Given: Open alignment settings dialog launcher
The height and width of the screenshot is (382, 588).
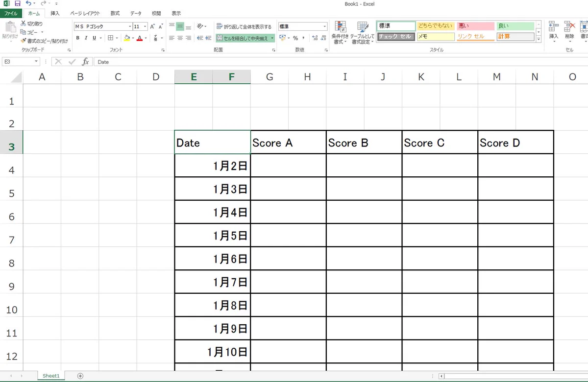Looking at the screenshot, I should point(273,50).
